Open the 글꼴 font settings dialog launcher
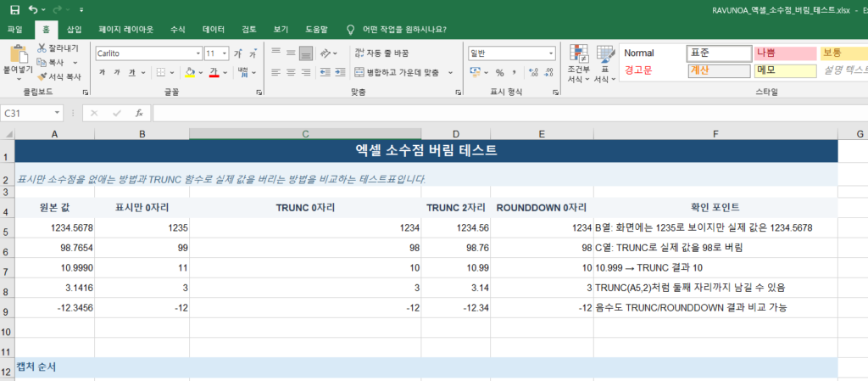The image size is (868, 381). tap(259, 92)
